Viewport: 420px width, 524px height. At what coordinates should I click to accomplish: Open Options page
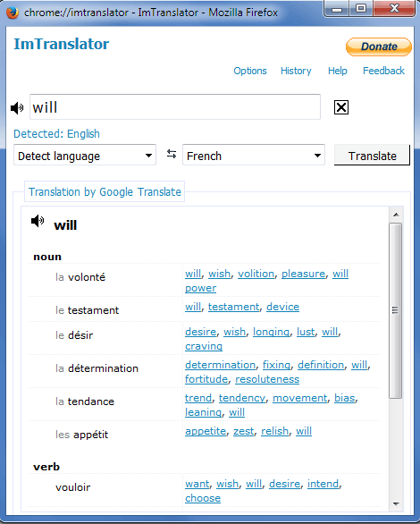pos(250,71)
